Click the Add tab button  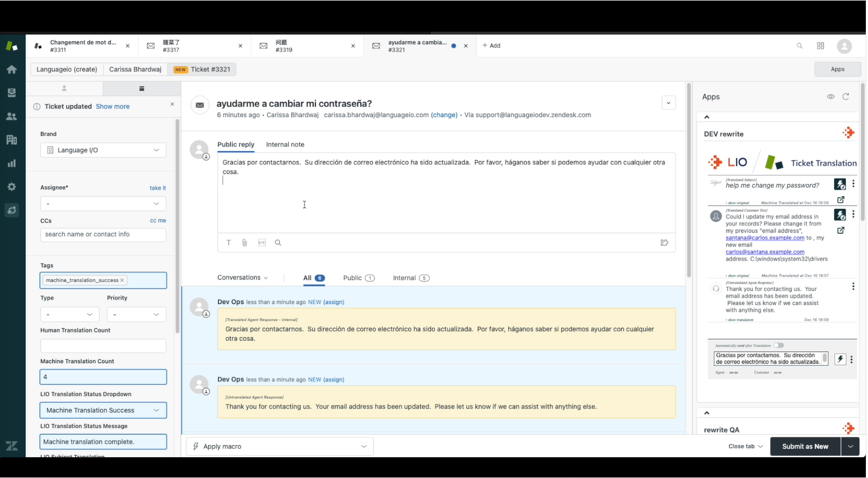point(491,46)
